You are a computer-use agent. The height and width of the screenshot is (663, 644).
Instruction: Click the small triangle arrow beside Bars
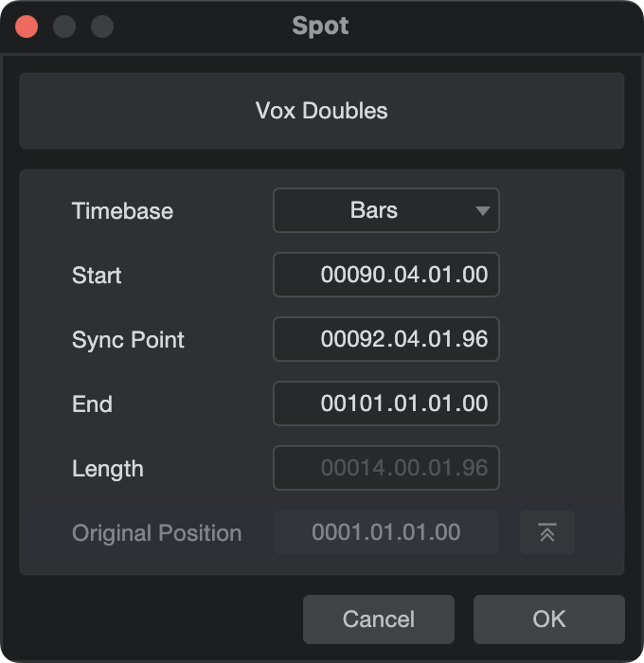[x=482, y=210]
